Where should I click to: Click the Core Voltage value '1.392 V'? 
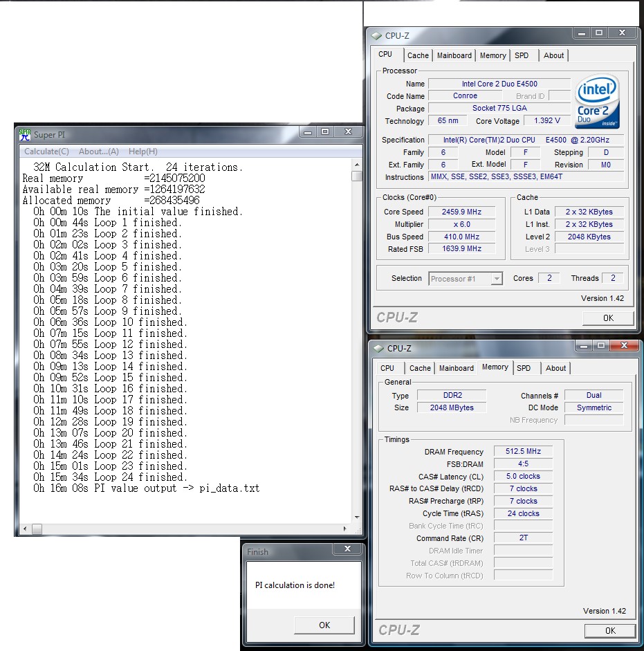547,121
